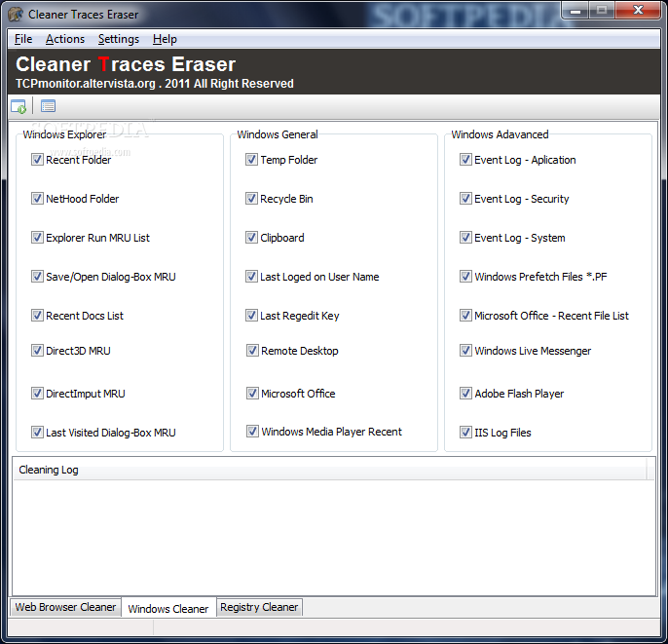
Task: Toggle the IIS Log Files checkbox
Action: click(x=465, y=433)
